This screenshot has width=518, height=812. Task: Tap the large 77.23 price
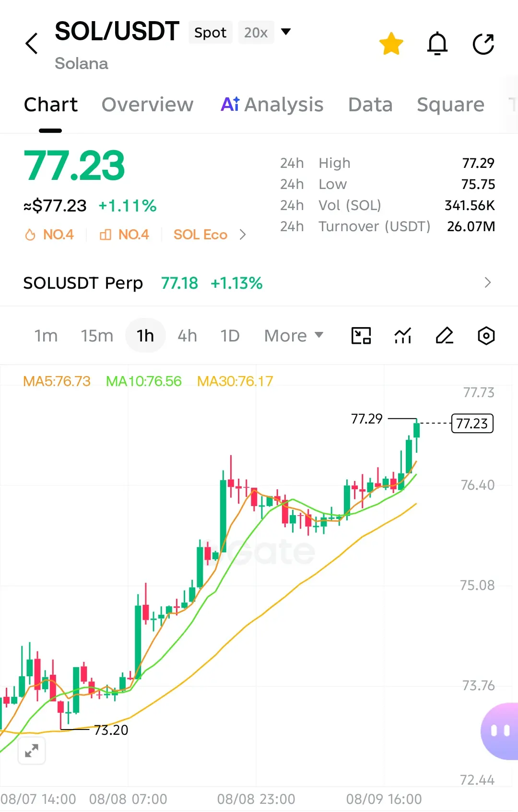tap(74, 166)
